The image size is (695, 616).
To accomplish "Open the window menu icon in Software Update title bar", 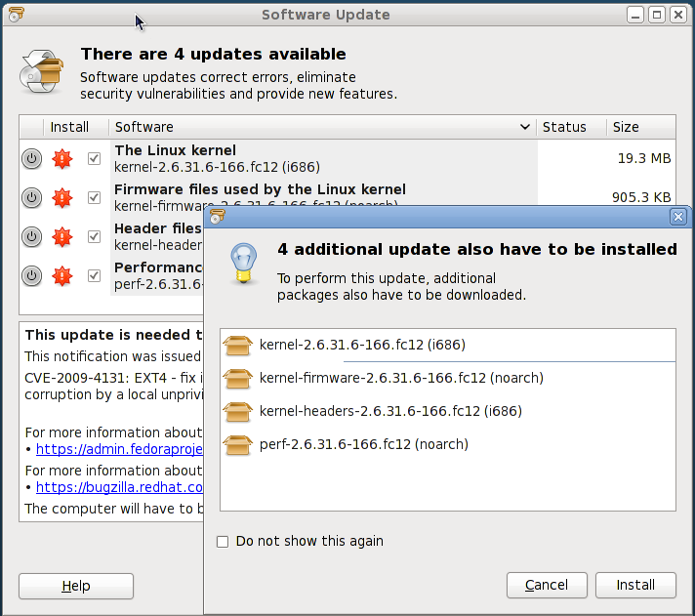I will coord(16,15).
